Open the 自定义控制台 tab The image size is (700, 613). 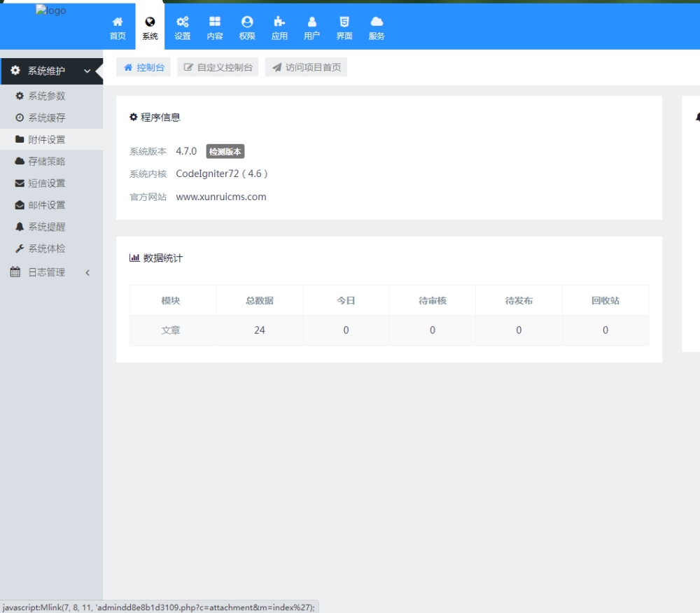point(218,67)
